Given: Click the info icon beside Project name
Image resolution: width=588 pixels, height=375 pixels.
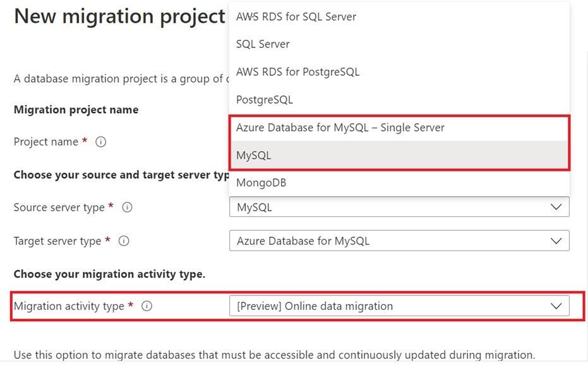Looking at the screenshot, I should [x=100, y=142].
